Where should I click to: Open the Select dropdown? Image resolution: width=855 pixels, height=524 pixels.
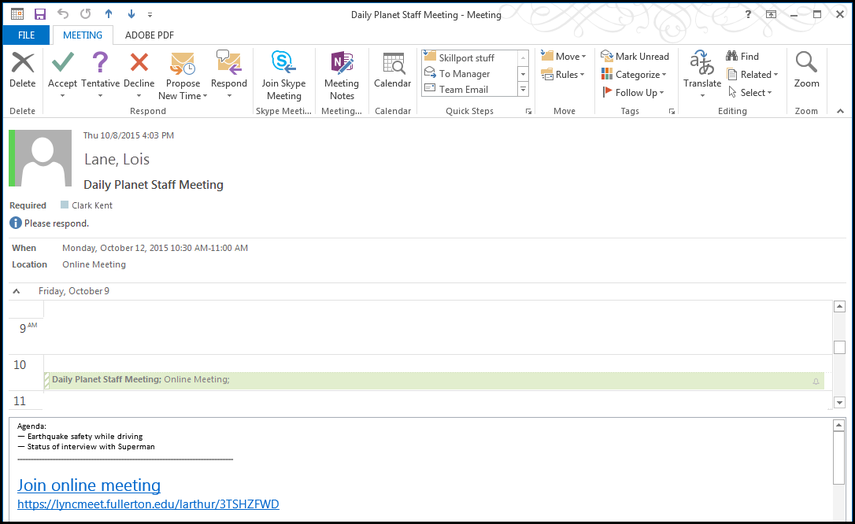pyautogui.click(x=751, y=92)
